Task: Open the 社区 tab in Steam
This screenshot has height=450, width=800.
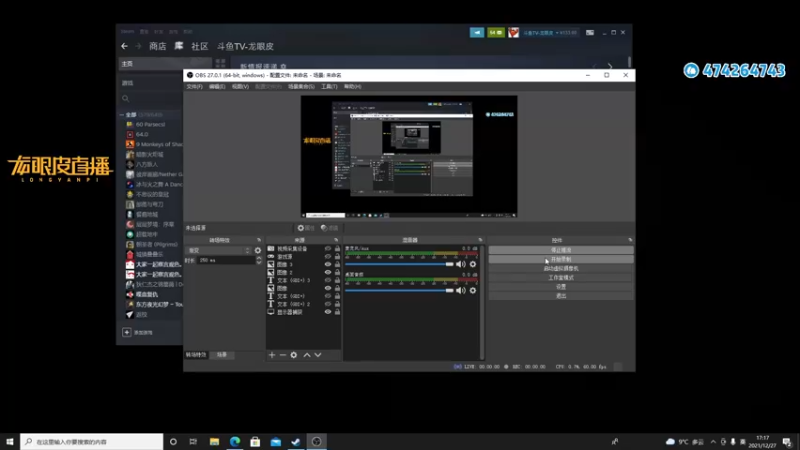Action: coord(199,46)
